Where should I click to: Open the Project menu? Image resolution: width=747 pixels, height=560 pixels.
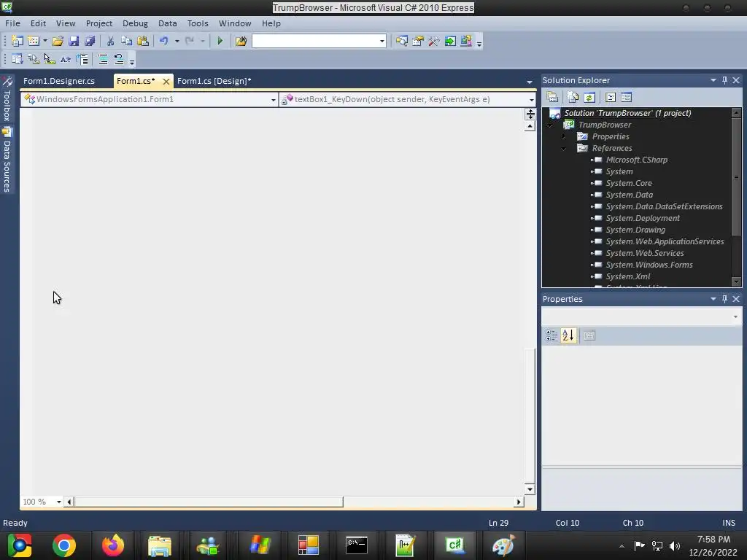tap(99, 23)
